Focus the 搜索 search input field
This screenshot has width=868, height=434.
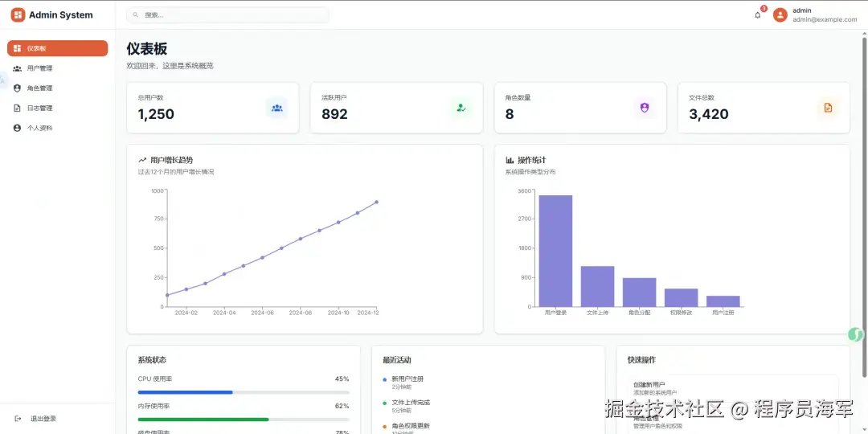pos(227,15)
